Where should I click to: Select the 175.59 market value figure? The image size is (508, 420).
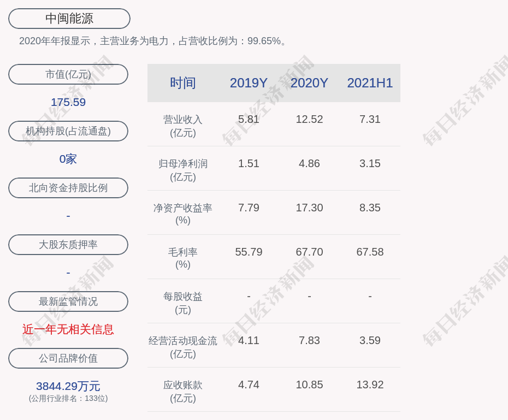68,102
